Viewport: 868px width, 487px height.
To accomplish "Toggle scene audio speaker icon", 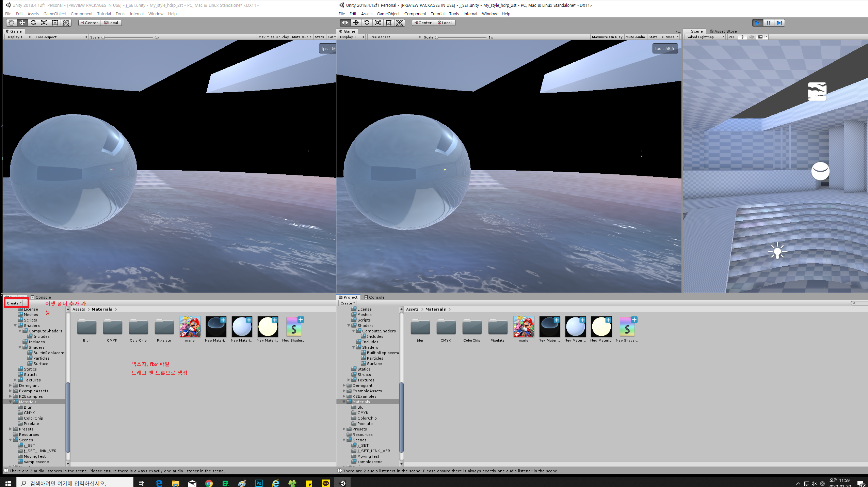I will coord(751,37).
